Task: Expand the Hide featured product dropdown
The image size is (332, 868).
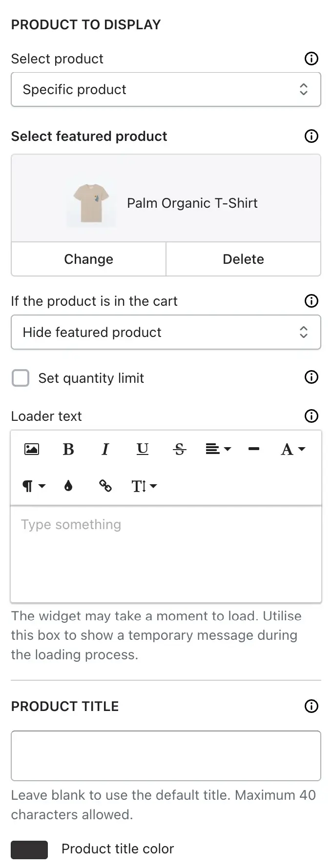Action: point(166,332)
